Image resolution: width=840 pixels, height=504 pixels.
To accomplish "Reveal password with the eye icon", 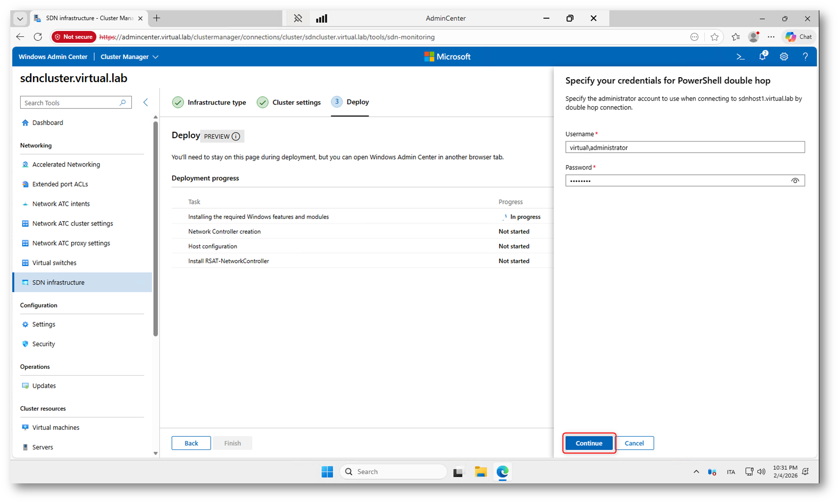I will [x=795, y=181].
